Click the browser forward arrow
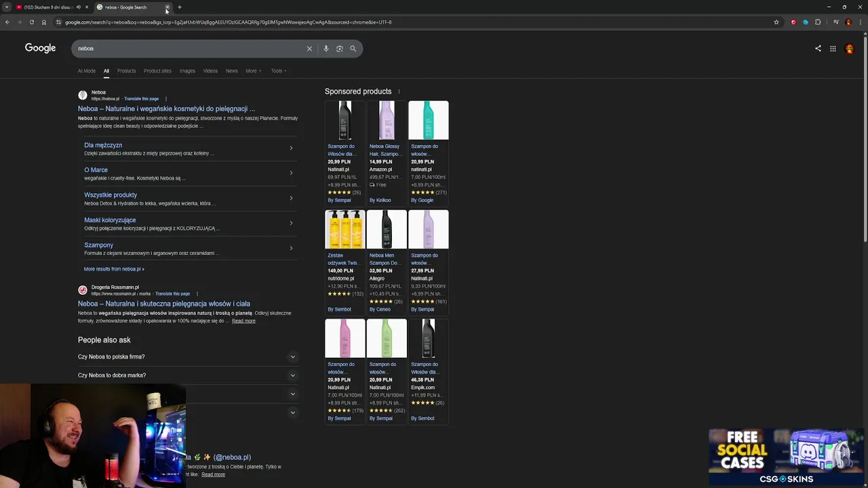This screenshot has width=868, height=488. click(x=19, y=22)
